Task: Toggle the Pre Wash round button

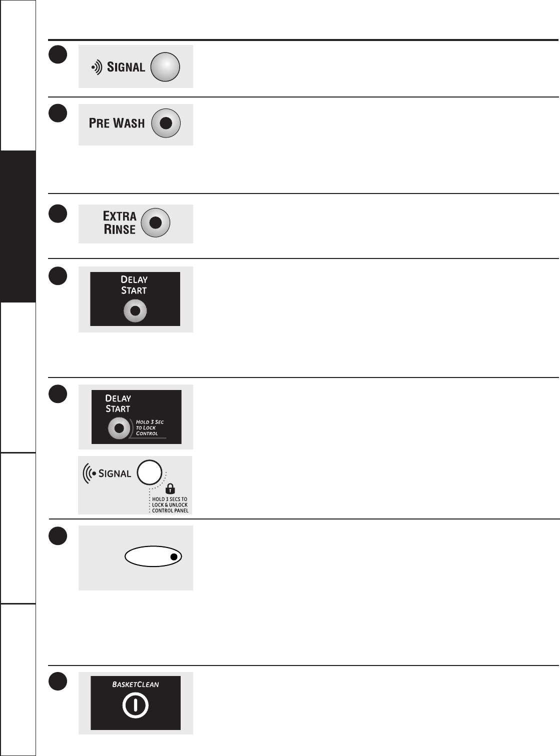Action: tap(166, 123)
